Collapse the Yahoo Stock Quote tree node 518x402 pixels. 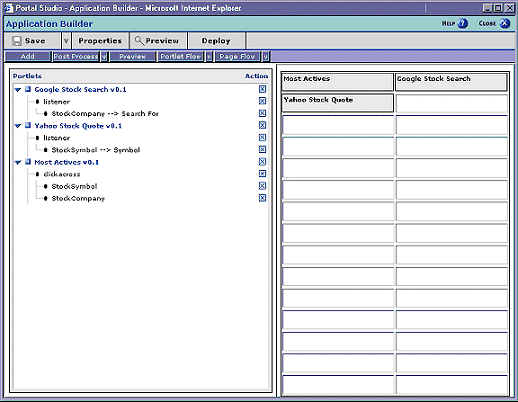[18, 126]
